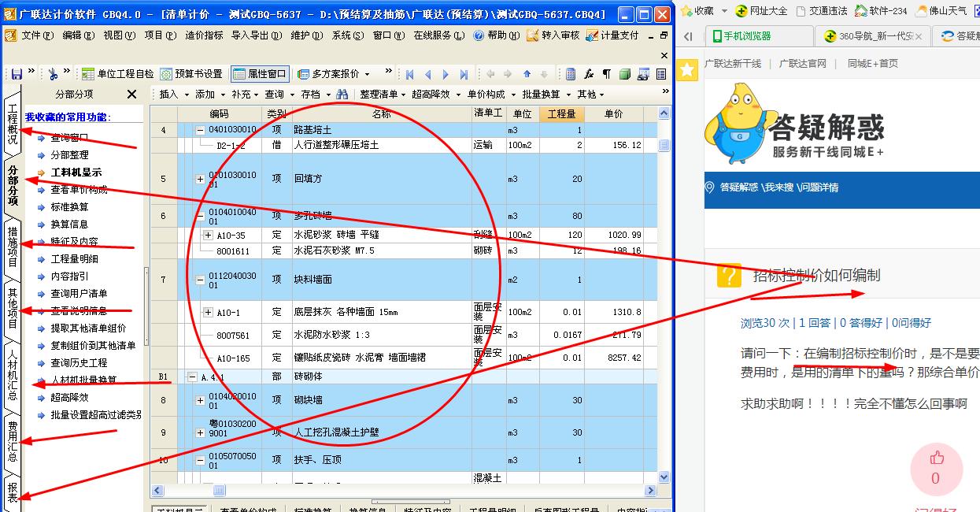The width and height of the screenshot is (980, 512).
Task: Open the 整理清单 dropdown
Action: tap(384, 95)
